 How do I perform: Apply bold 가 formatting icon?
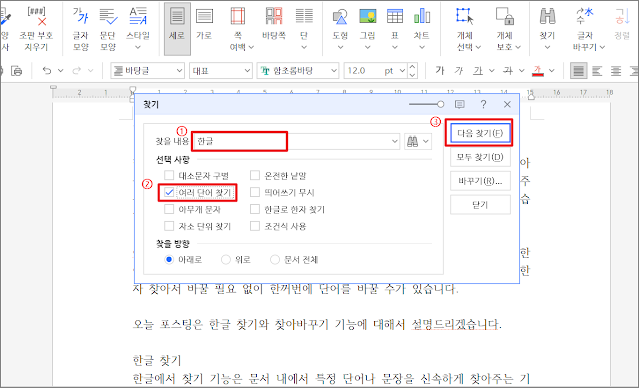pyautogui.click(x=439, y=71)
